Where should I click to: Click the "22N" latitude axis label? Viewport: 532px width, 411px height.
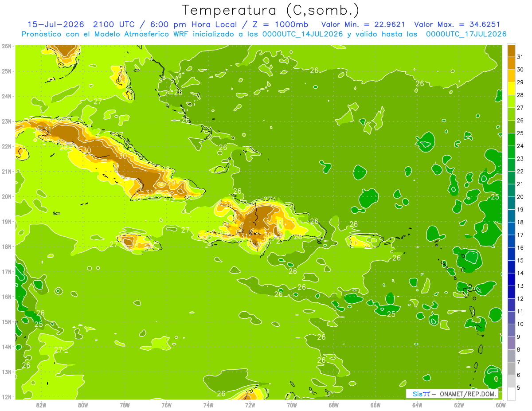point(7,146)
